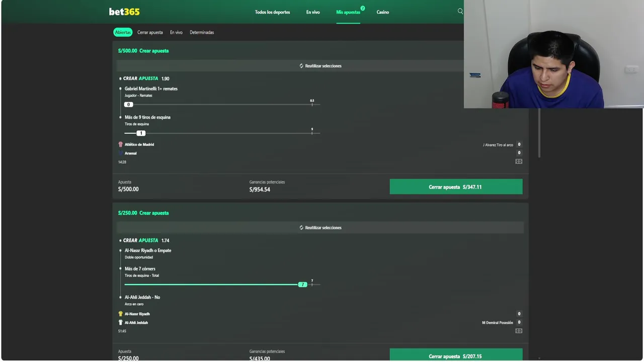Open Todos los deportes menu
Screen dimensions: 644x362
(272, 12)
